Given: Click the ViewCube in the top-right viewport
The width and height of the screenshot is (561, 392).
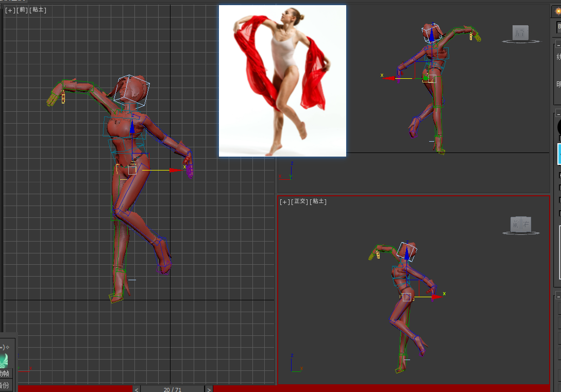Looking at the screenshot, I should 520,33.
